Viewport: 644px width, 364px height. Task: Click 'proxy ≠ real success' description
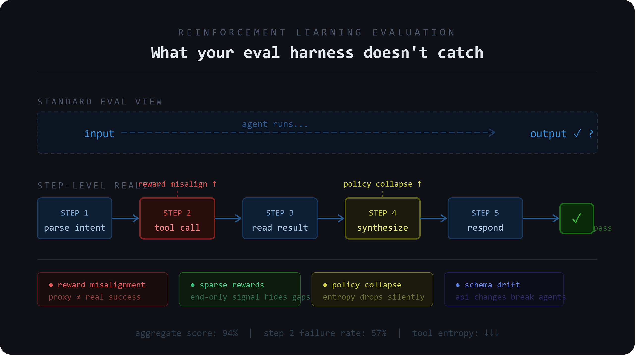(x=95, y=297)
